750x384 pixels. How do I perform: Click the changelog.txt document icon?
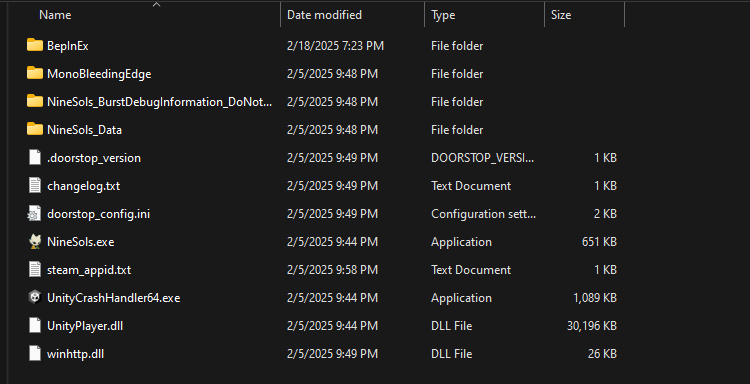click(x=35, y=186)
